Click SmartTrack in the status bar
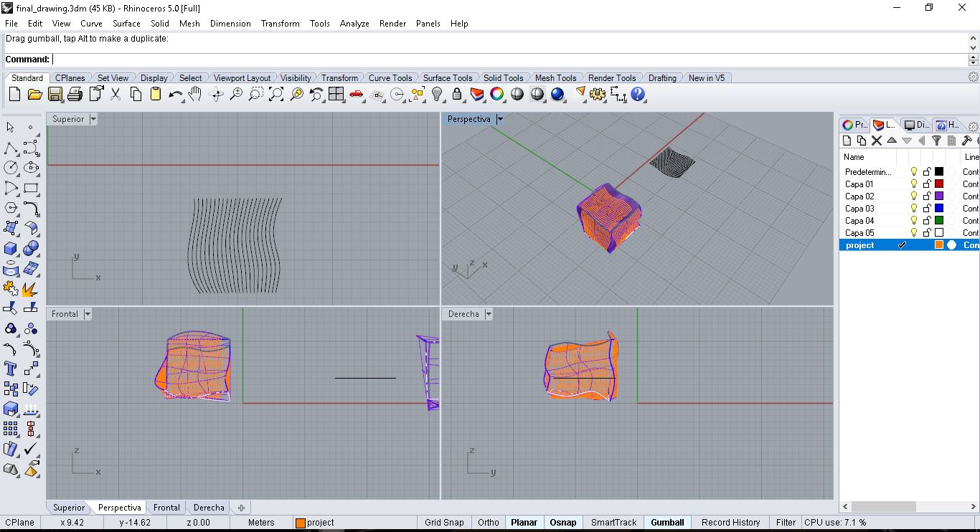 click(x=613, y=522)
